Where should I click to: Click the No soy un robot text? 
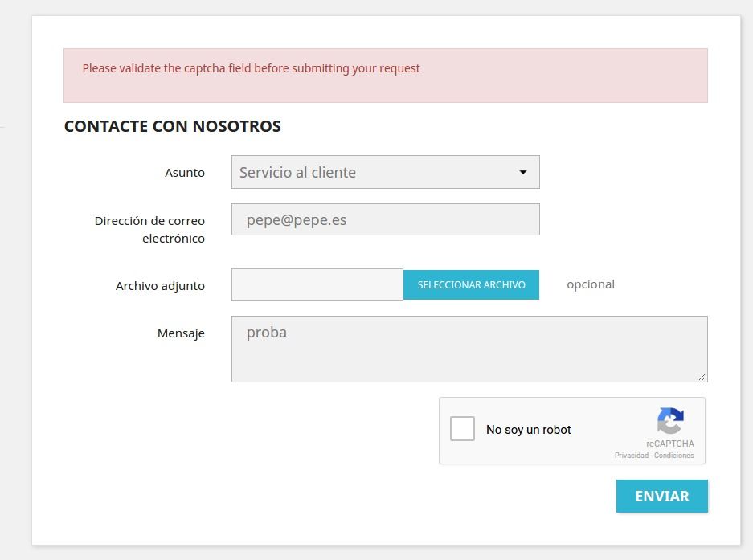pyautogui.click(x=528, y=430)
